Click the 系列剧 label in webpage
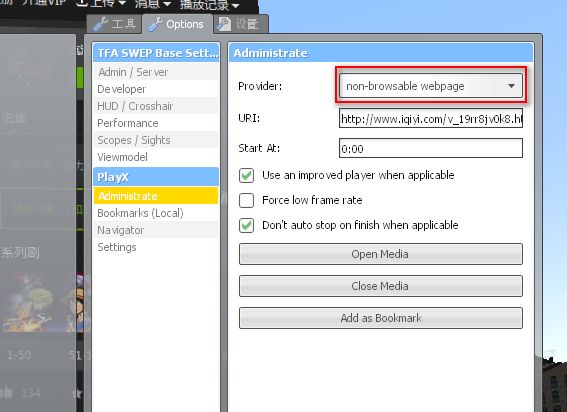The width and height of the screenshot is (567, 412). tap(20, 252)
